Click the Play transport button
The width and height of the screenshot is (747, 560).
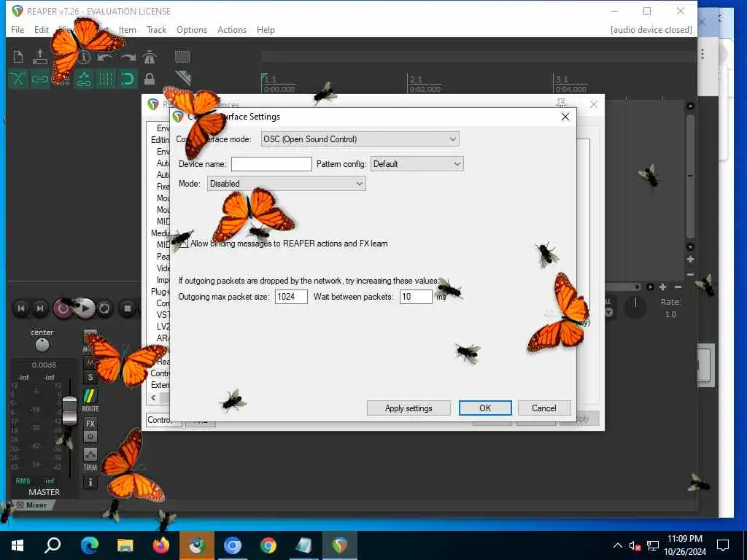tap(85, 308)
